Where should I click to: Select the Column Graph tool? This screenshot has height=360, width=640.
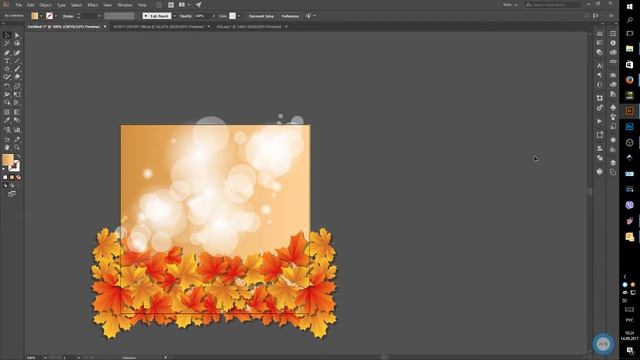(17, 130)
